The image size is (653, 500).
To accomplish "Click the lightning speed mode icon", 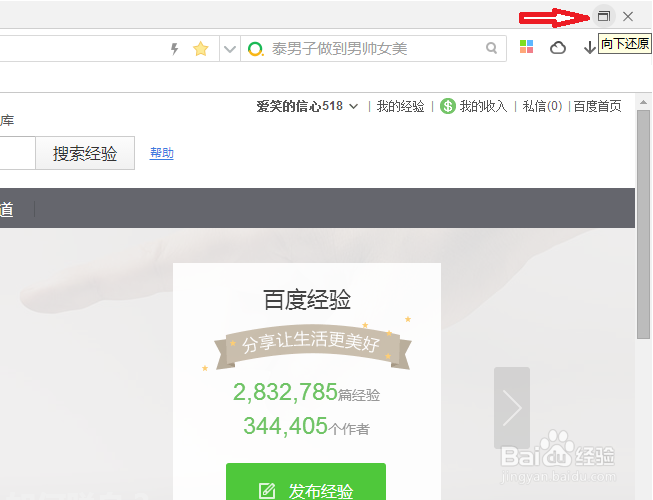I will click(175, 49).
